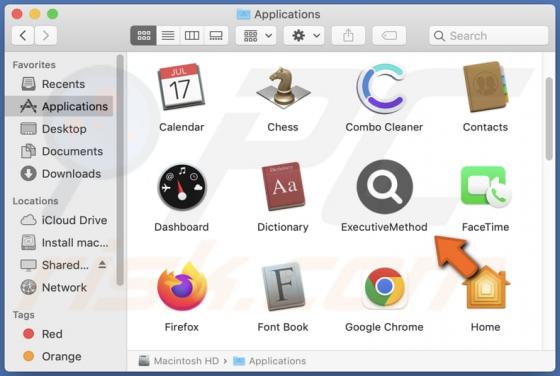Open Desktop in the sidebar
560x376 pixels.
[x=59, y=129]
